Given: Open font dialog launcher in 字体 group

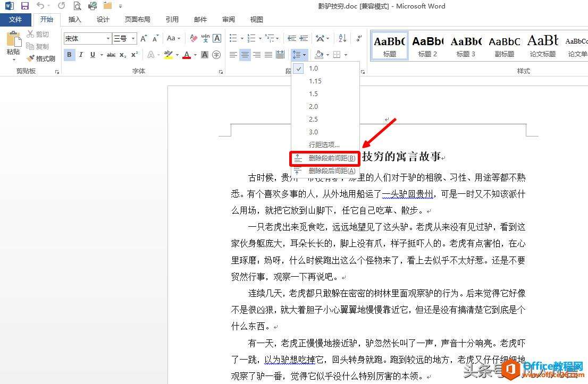Looking at the screenshot, I should pyautogui.click(x=221, y=72).
